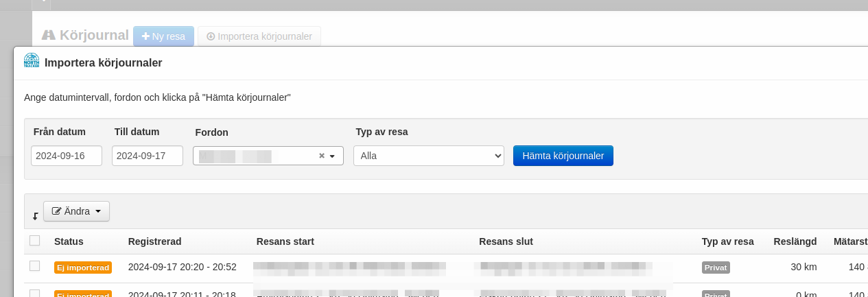Image resolution: width=868 pixels, height=297 pixels.
Task: Click the Hämta körjournaler button
Action: [563, 156]
